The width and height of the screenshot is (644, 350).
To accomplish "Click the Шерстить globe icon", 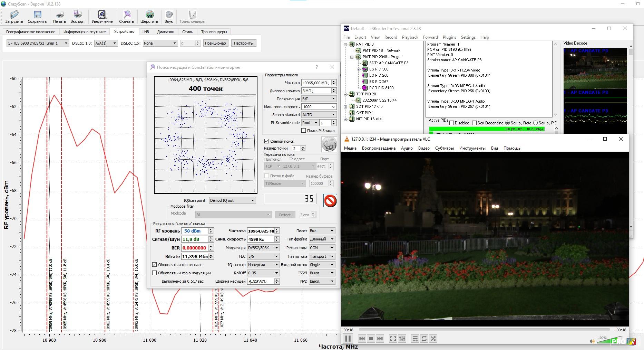I will pyautogui.click(x=149, y=17).
